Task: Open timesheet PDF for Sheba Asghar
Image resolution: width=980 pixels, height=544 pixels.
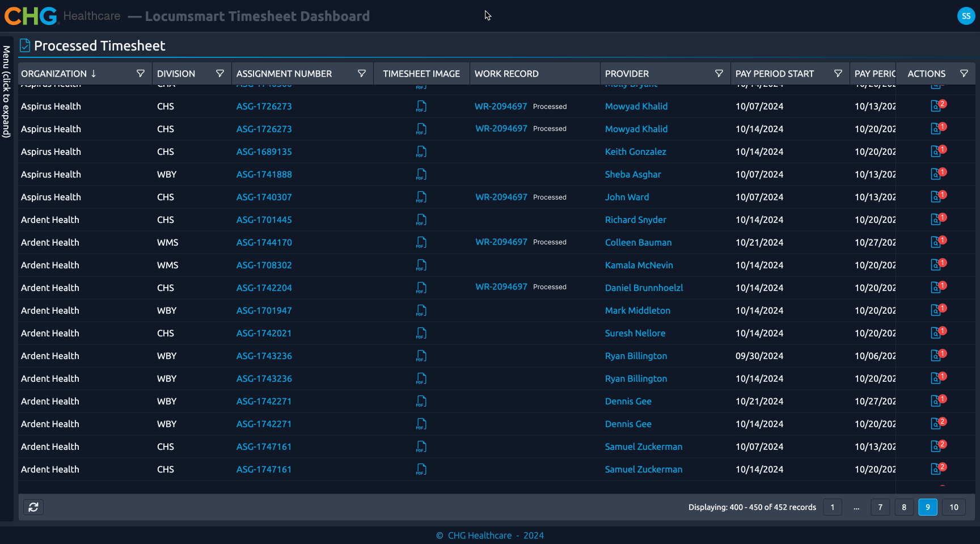Action: (x=421, y=175)
